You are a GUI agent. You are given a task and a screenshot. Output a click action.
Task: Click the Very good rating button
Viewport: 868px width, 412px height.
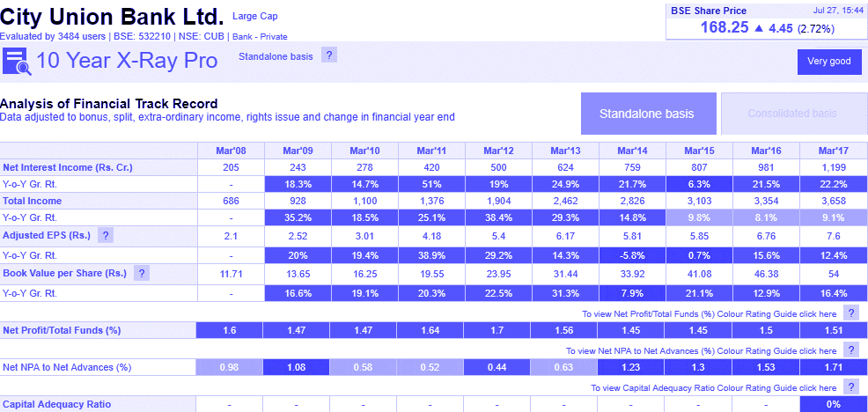pos(829,62)
